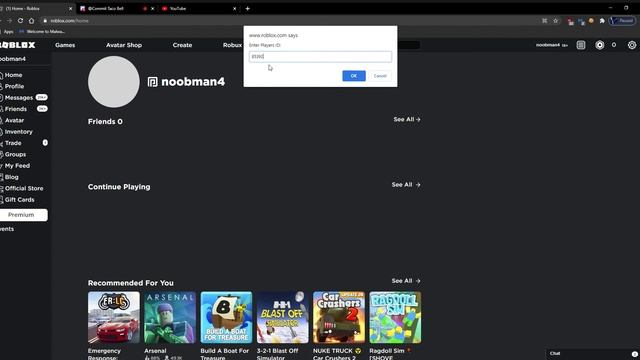640x360 pixels.
Task: Close the YouTube tab
Action: click(x=234, y=9)
